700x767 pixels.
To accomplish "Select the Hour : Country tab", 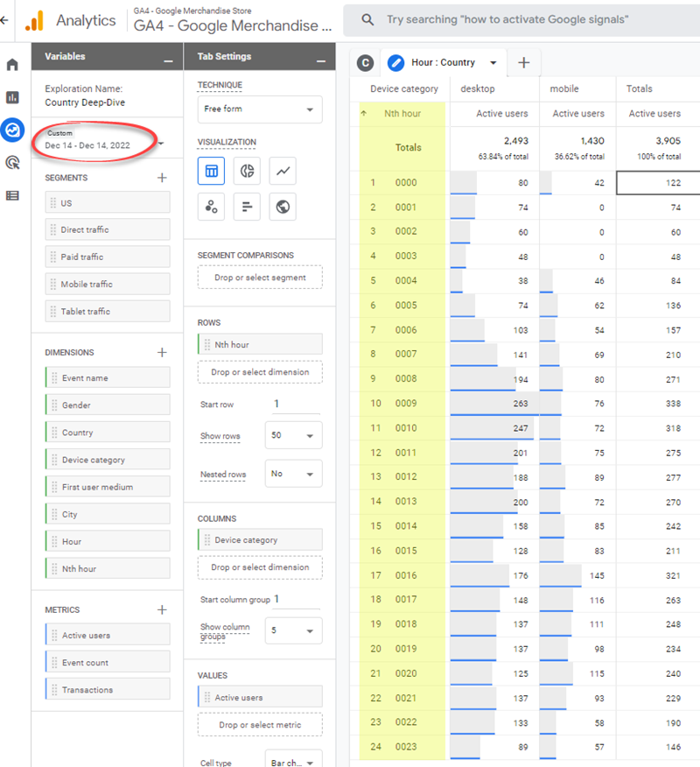I will click(x=443, y=63).
